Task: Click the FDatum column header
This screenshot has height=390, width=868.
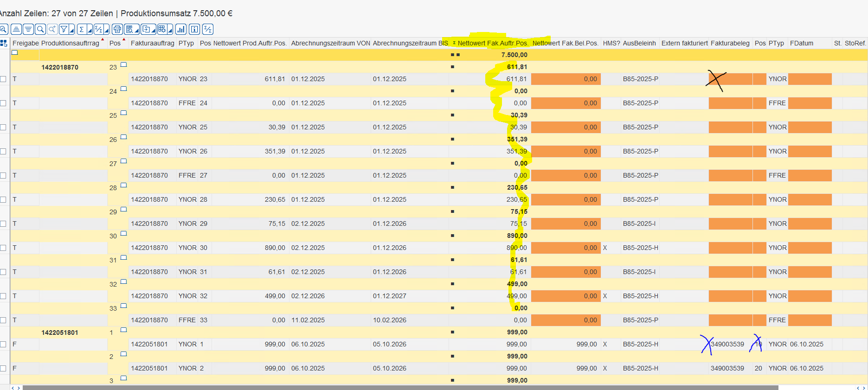Action: tap(810, 43)
